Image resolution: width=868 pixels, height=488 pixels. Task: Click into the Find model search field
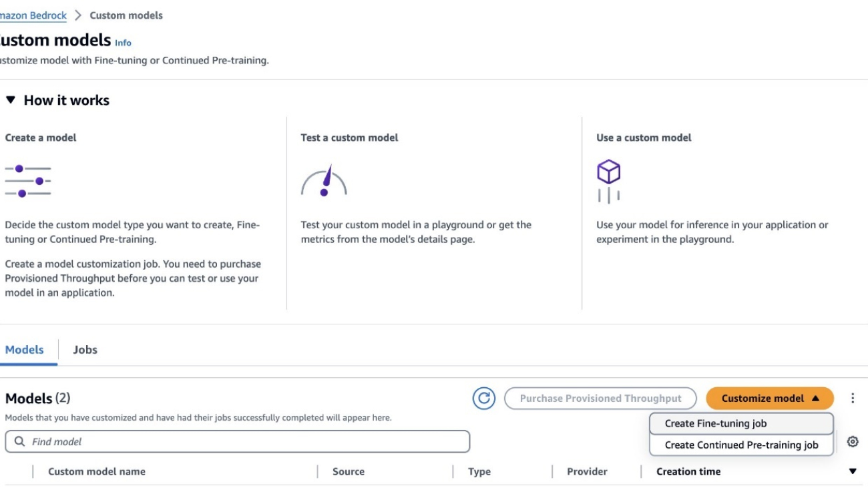tap(238, 442)
